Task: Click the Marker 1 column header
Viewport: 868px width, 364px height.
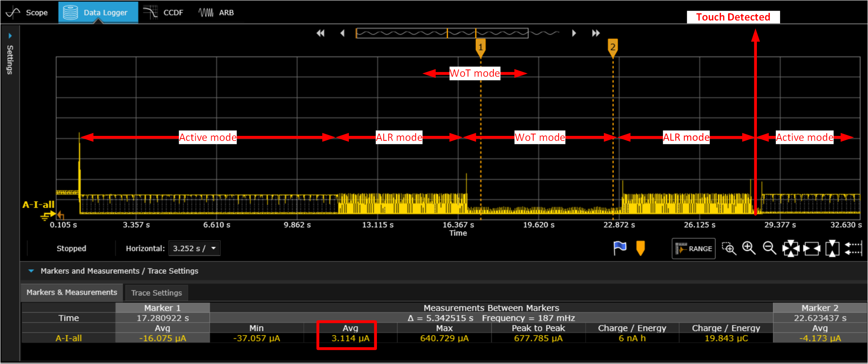Action: coord(163,308)
